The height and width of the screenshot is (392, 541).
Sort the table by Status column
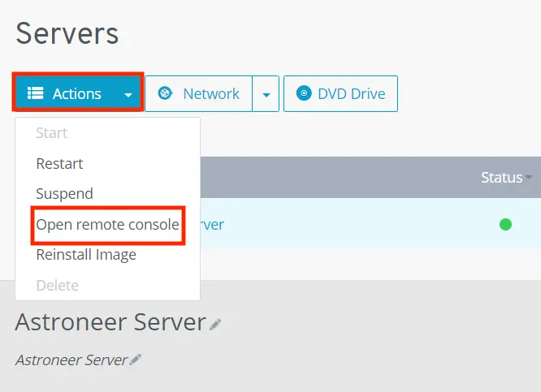(506, 178)
